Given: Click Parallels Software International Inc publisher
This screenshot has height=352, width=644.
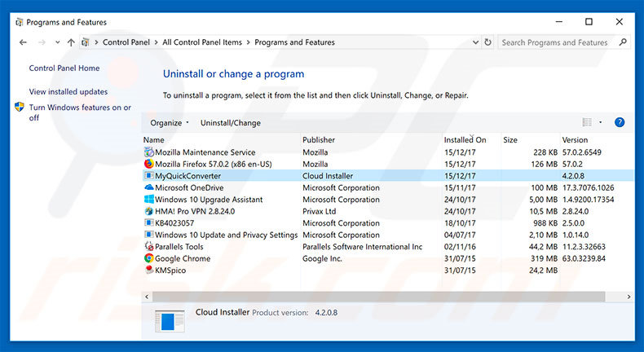Looking at the screenshot, I should [x=362, y=247].
